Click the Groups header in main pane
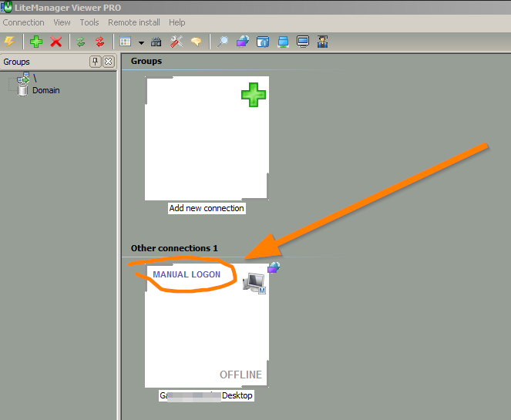511x420 pixels. point(146,61)
